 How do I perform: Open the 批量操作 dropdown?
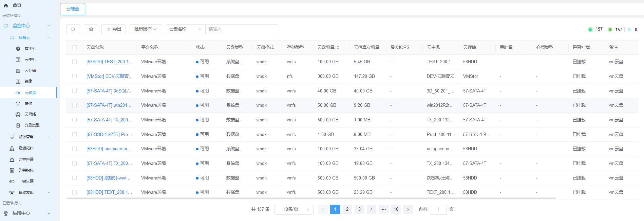point(146,29)
